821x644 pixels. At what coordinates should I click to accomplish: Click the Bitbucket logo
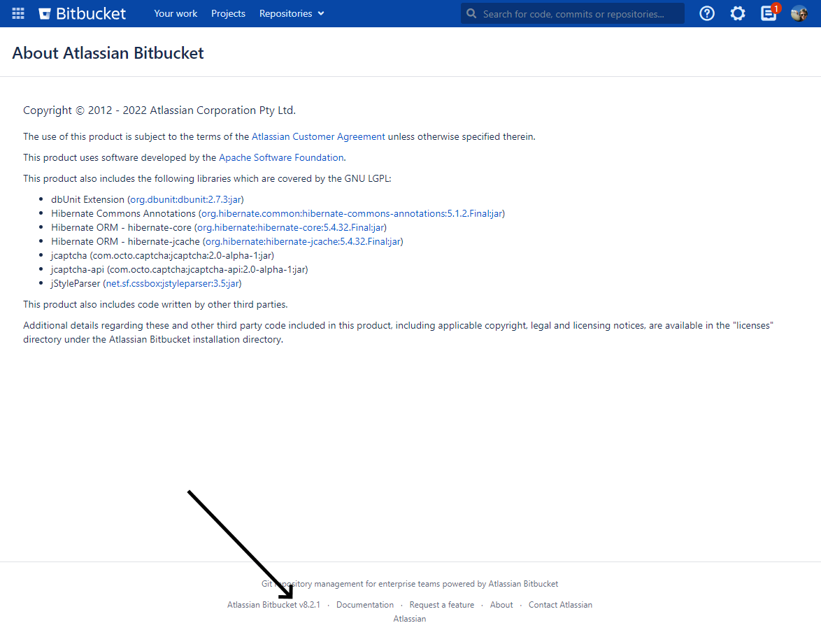pyautogui.click(x=83, y=13)
